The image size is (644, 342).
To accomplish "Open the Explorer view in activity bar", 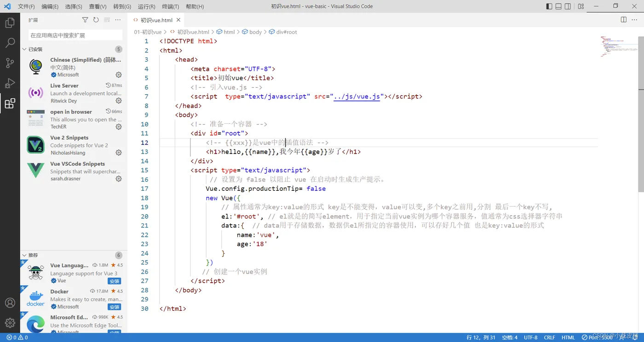I will [10, 23].
